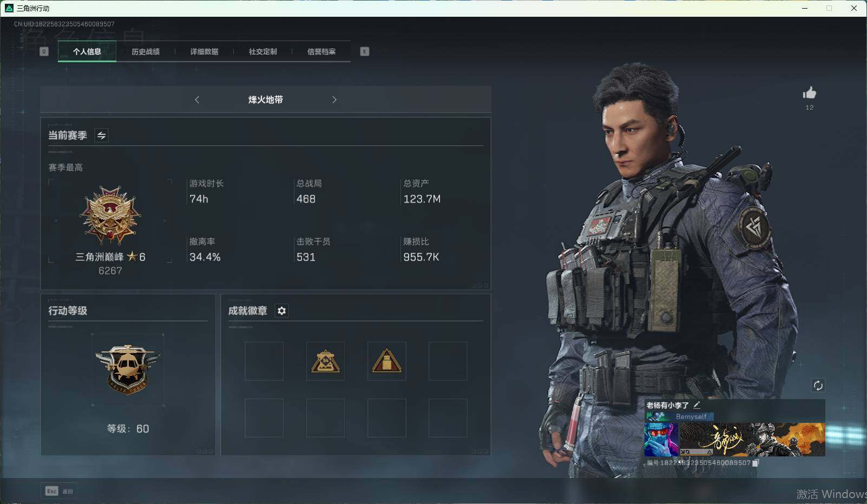This screenshot has width=867, height=504.
Task: Go to next mode with right chevron
Action: click(334, 100)
